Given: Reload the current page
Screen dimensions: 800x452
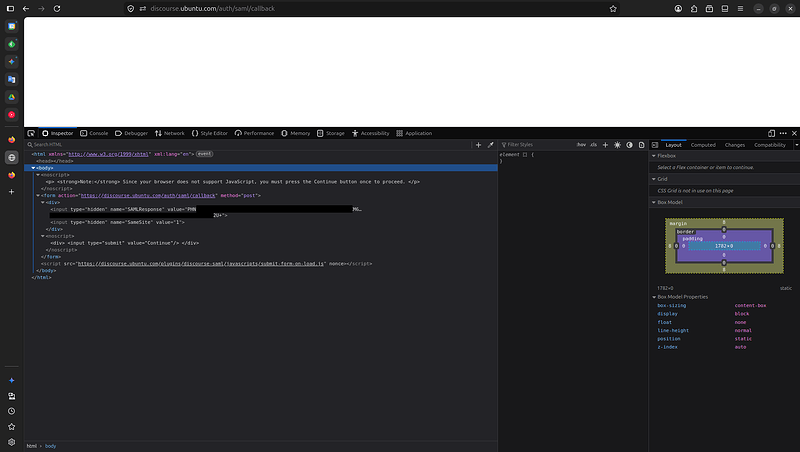Looking at the screenshot, I should click(x=57, y=9).
